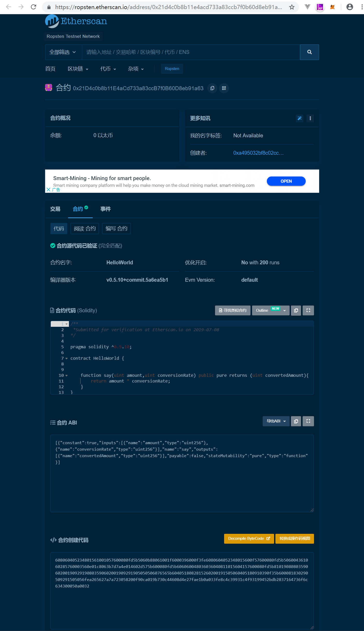Click the 'pragma solidity' code line

[x=101, y=347]
